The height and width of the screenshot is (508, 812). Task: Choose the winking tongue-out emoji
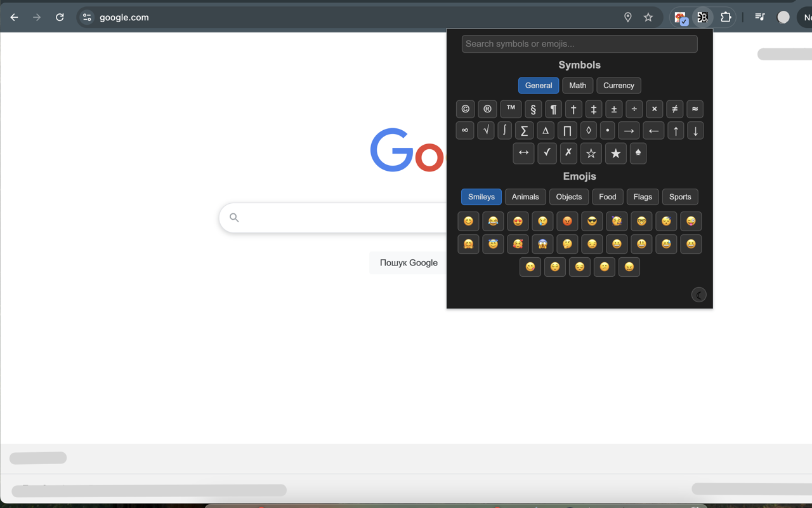[691, 221]
